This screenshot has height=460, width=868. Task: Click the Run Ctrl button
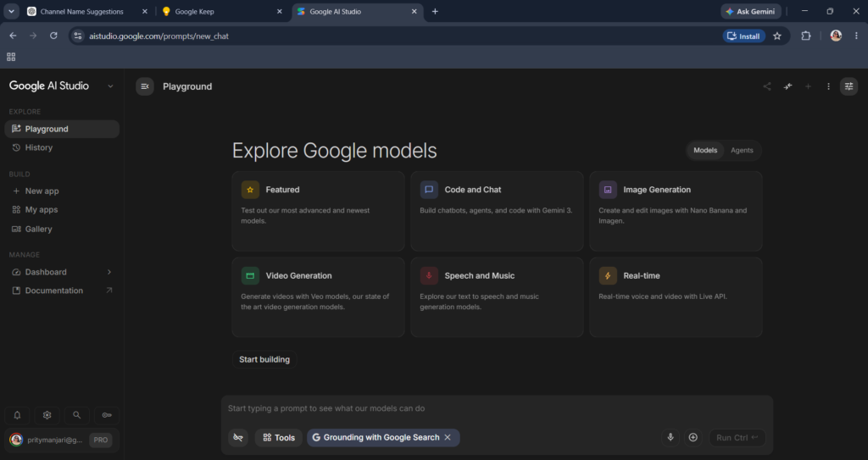[x=737, y=437]
